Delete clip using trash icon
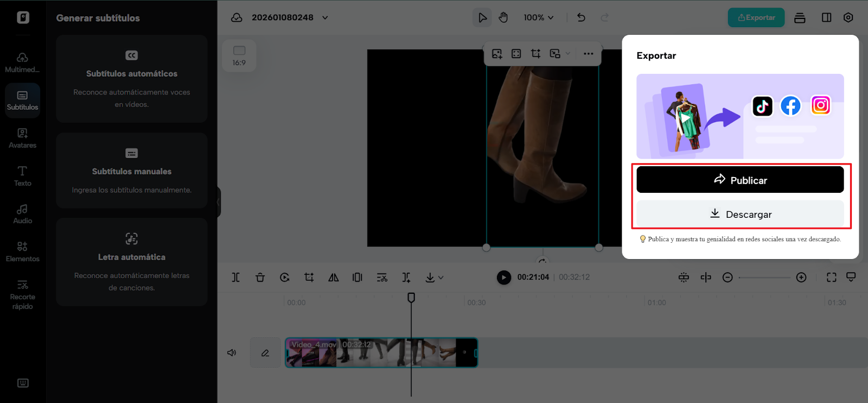868x403 pixels. pos(260,278)
